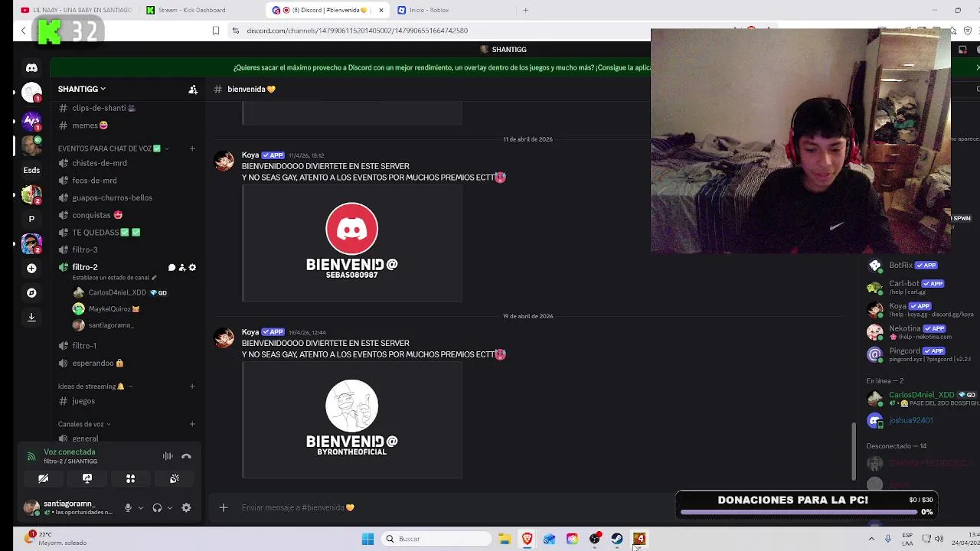Attach file with plus in message bar
Viewport: 980px width, 551px height.
click(x=224, y=507)
